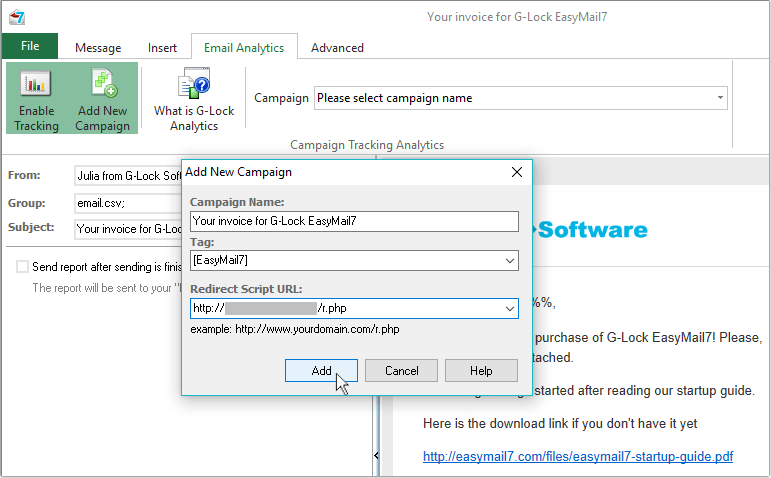This screenshot has width=771, height=478.
Task: Click the Add button in dialog
Action: (321, 370)
